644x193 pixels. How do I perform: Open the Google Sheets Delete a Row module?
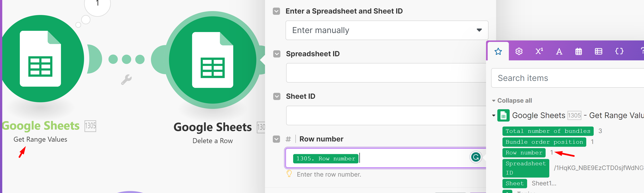pos(212,60)
